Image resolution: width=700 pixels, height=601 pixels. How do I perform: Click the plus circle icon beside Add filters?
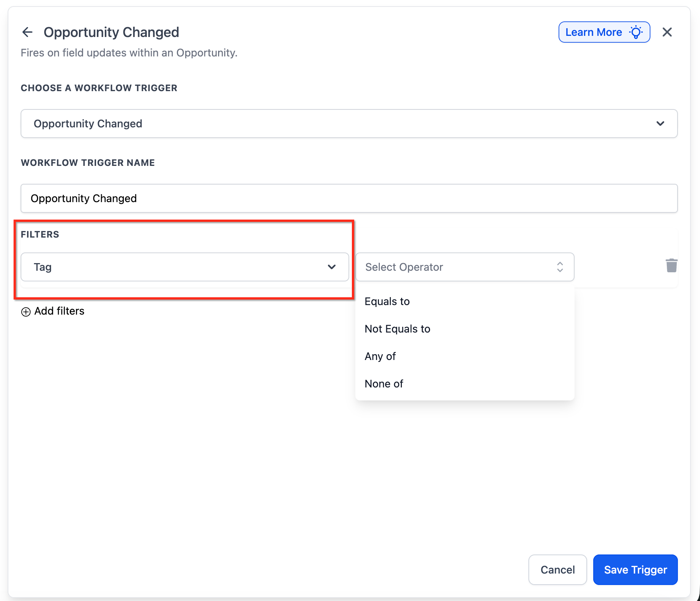point(26,312)
